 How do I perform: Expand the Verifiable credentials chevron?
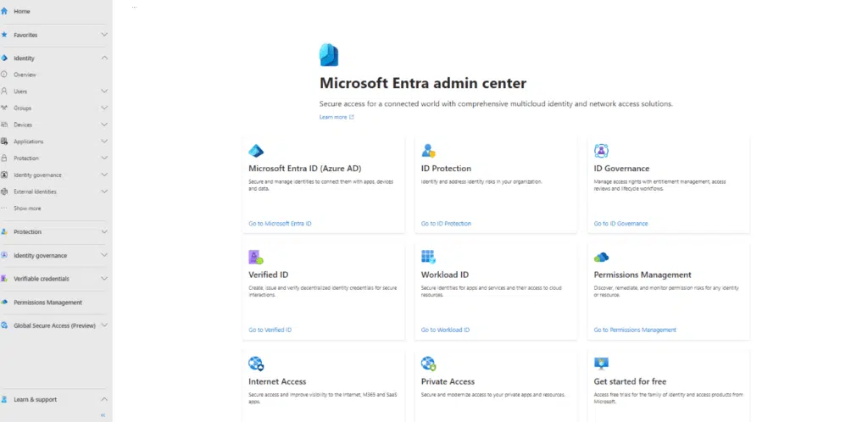coord(104,278)
